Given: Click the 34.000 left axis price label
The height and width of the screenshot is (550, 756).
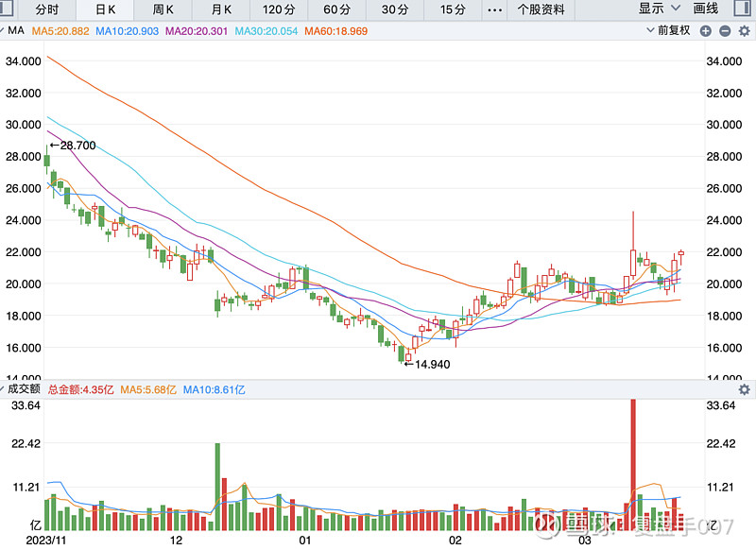Looking at the screenshot, I should 23,61.
